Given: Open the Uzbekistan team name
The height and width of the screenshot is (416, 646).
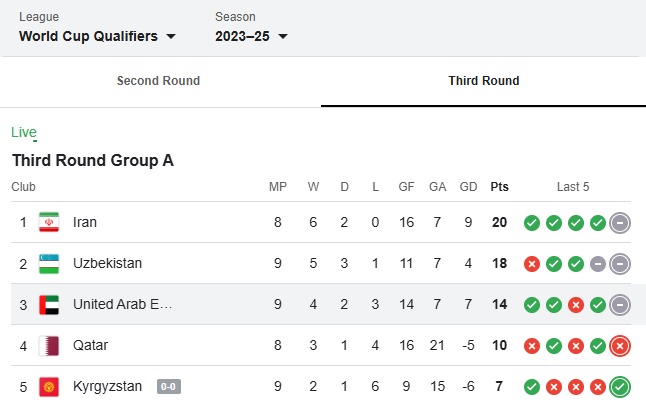Looking at the screenshot, I should click(x=108, y=263).
